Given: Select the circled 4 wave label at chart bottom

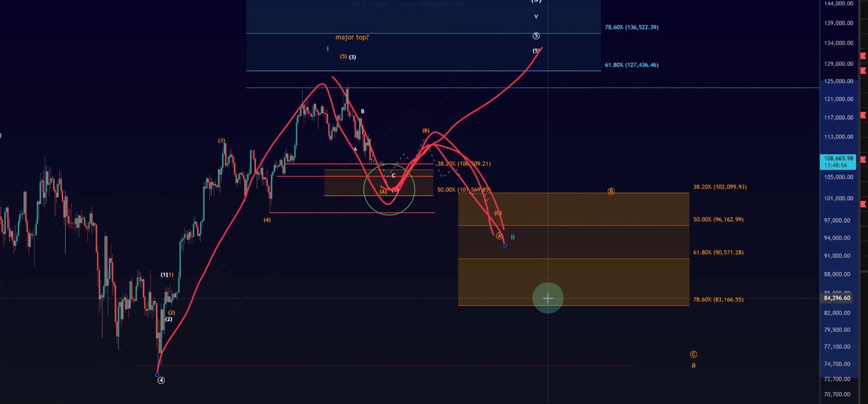Looking at the screenshot, I should (161, 380).
